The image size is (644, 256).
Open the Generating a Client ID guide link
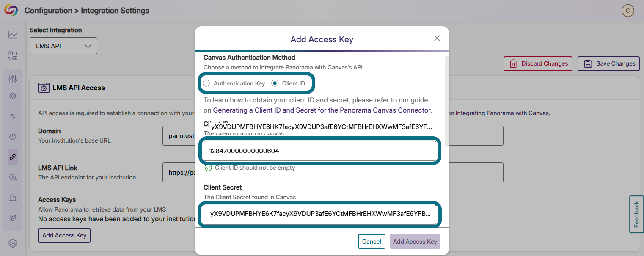322,110
